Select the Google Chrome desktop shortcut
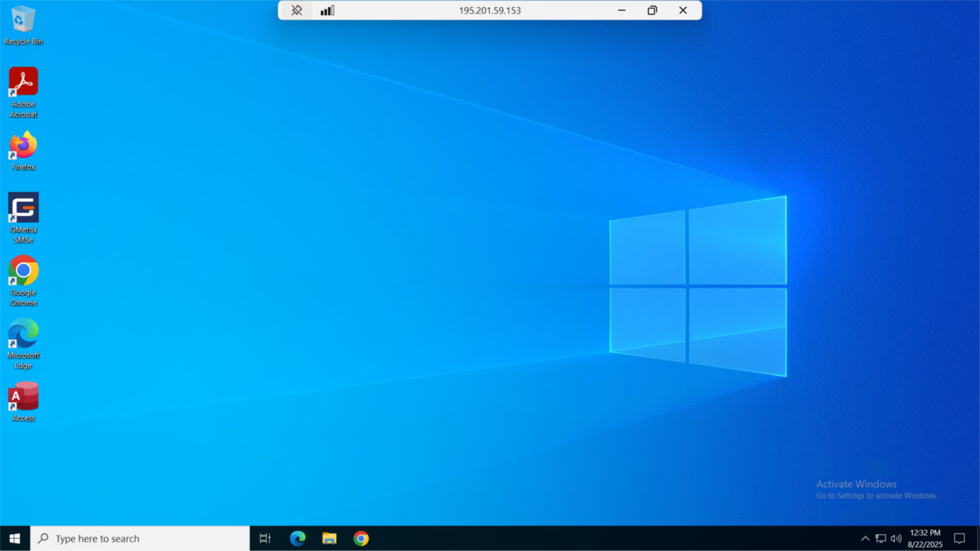Viewport: 980px width, 551px height. pyautogui.click(x=23, y=280)
